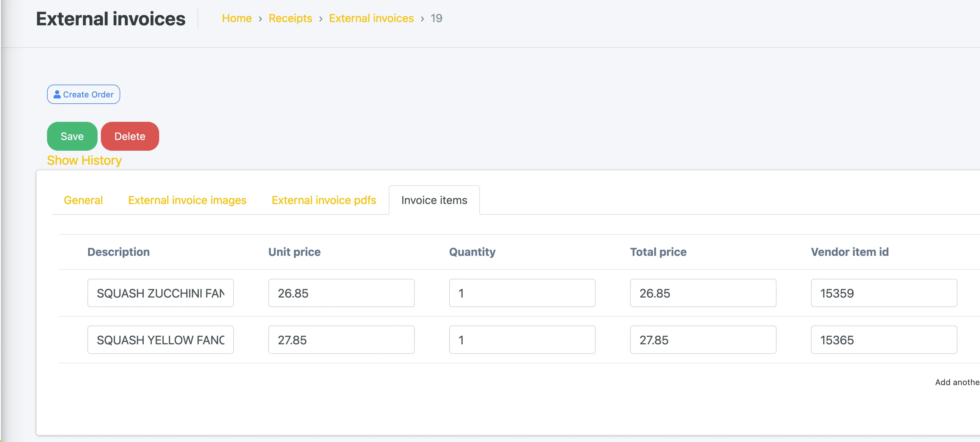Click the Add another link
980x442 pixels.
click(957, 382)
